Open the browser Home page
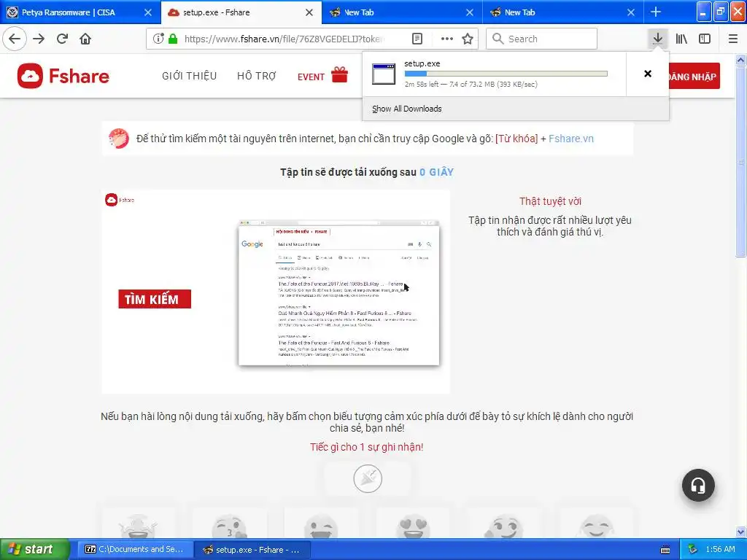 tap(85, 39)
